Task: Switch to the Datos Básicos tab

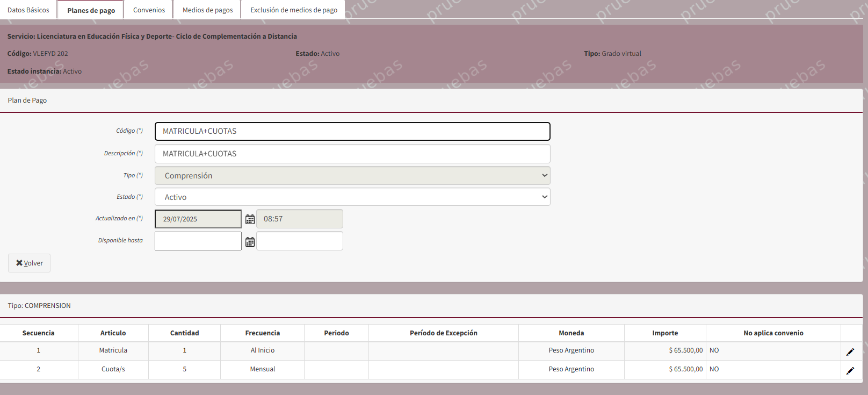Action: (28, 10)
